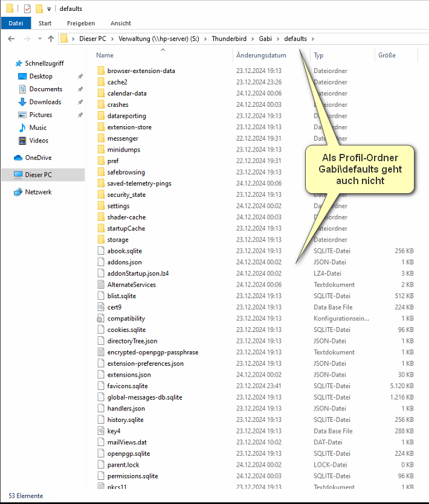This screenshot has height=504, width=429.
Task: Open the calendar-data folder
Action: 126,94
